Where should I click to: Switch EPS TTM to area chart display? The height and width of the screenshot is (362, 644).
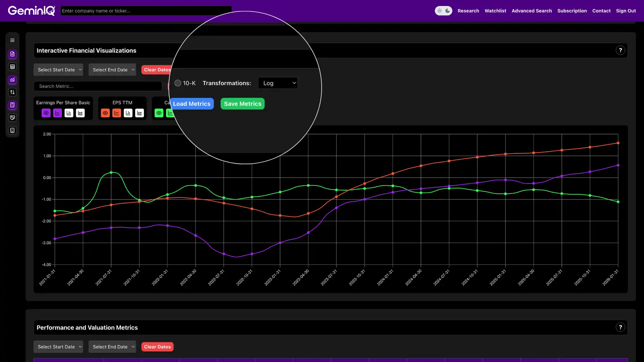139,113
